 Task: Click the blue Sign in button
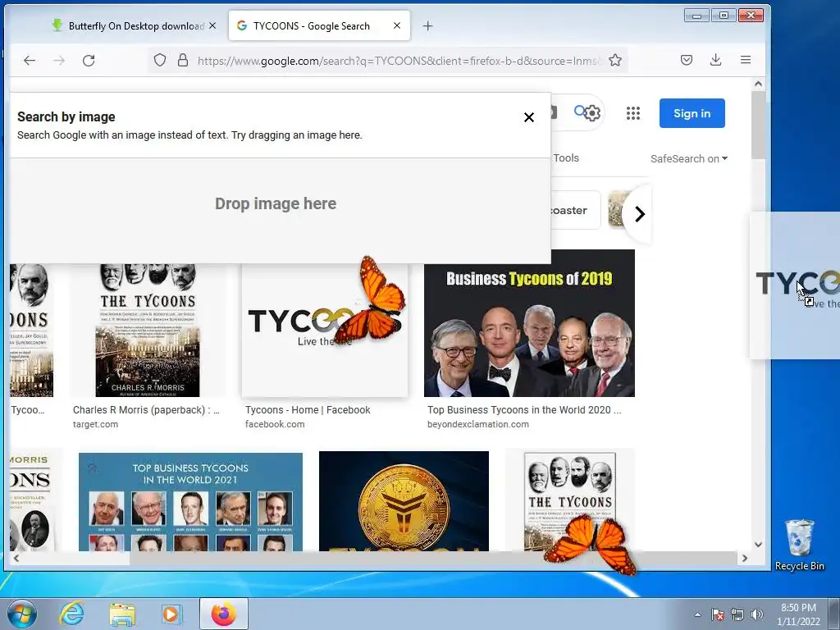(692, 113)
